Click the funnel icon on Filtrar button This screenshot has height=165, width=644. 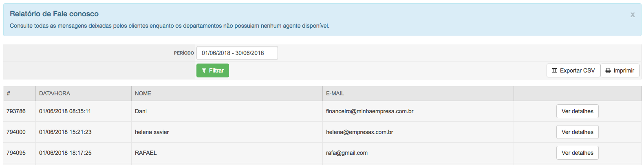(204, 71)
